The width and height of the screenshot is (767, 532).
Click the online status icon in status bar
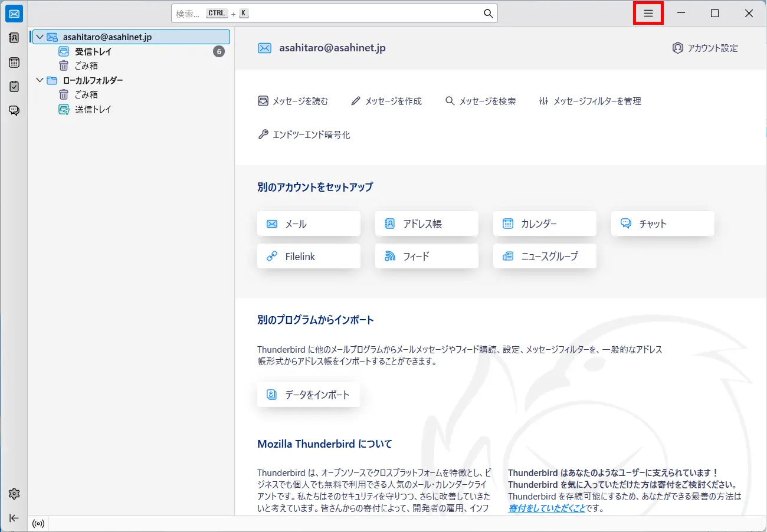38,524
